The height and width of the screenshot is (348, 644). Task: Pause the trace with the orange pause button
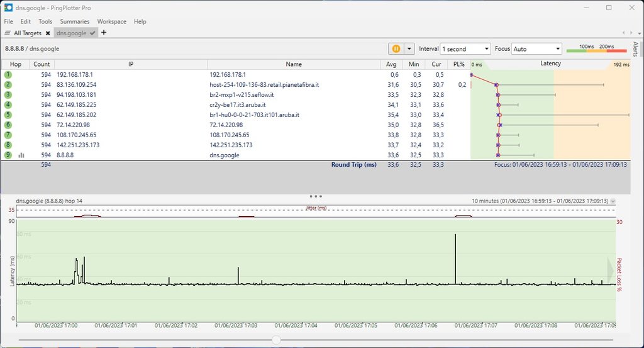coord(396,48)
